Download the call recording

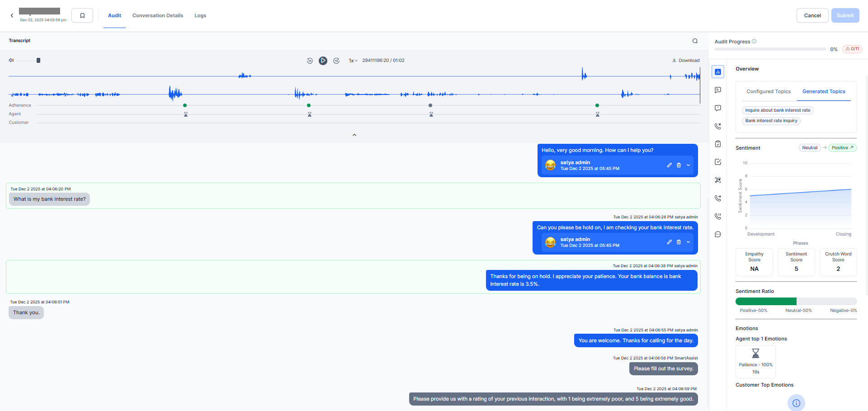(686, 60)
